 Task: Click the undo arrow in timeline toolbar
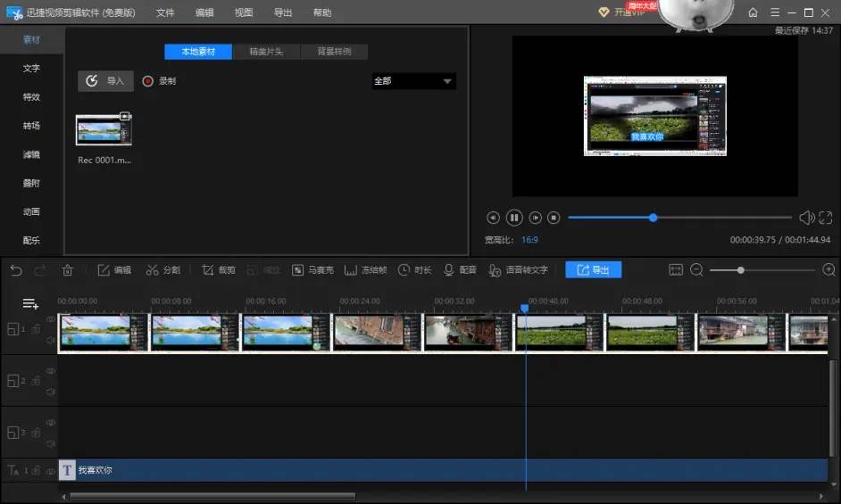click(x=16, y=270)
